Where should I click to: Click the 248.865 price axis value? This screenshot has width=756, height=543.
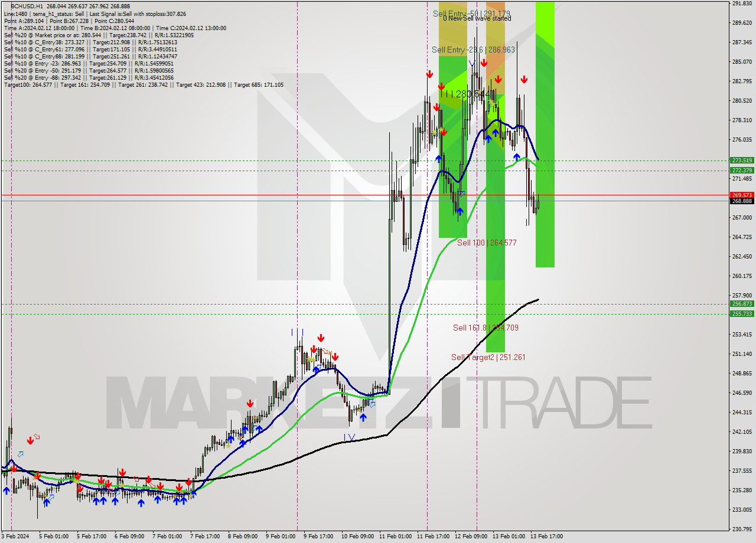coord(742,374)
